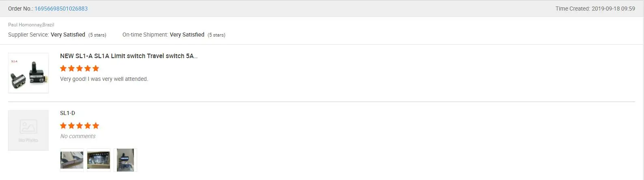This screenshot has height=180, width=644.
Task: Open the SL1-D product name
Action: pyautogui.click(x=67, y=113)
